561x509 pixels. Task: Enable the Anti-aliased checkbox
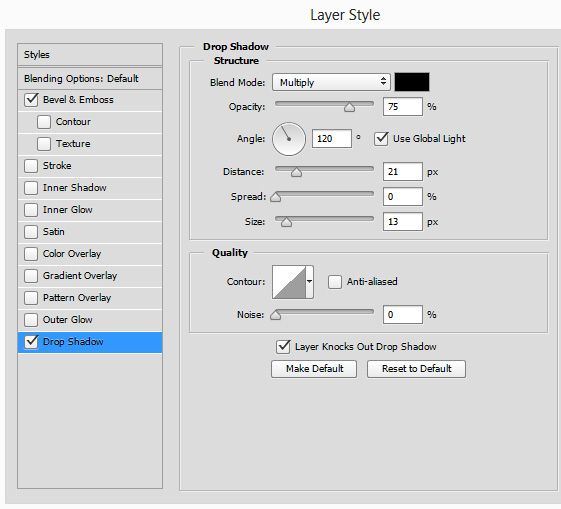pos(335,282)
